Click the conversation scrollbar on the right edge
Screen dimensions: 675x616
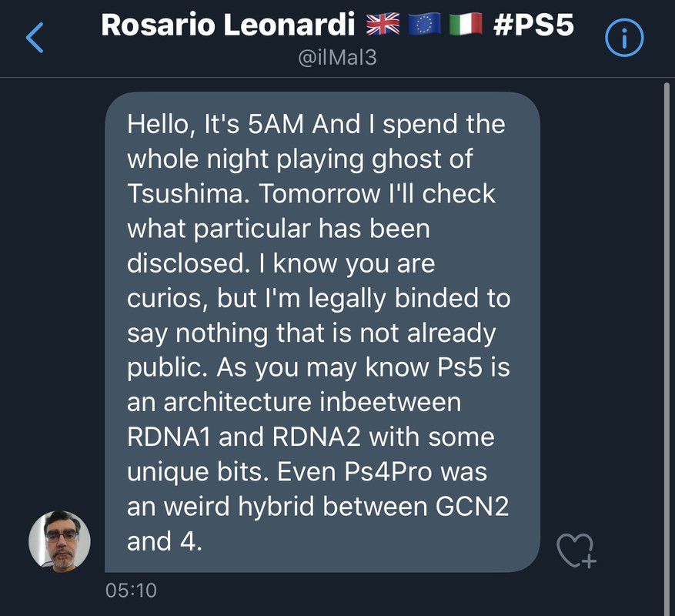click(x=667, y=346)
